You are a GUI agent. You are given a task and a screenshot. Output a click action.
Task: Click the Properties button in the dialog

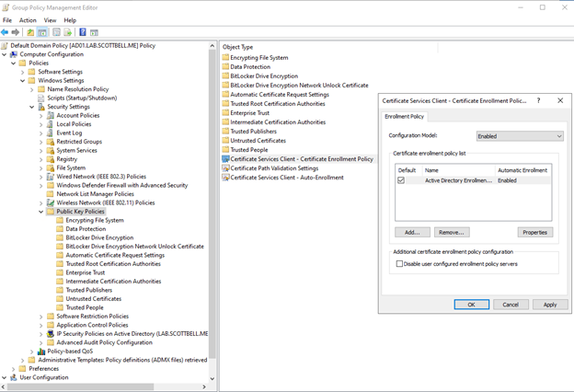[x=534, y=233]
